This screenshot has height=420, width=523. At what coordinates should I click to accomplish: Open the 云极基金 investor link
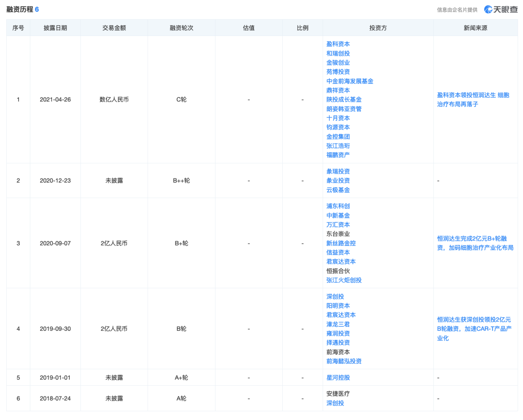338,190
